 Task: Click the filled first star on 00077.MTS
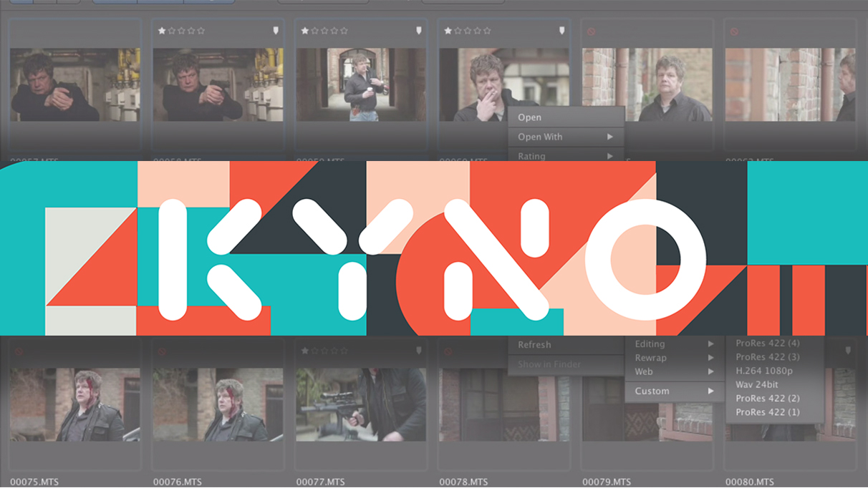point(305,351)
